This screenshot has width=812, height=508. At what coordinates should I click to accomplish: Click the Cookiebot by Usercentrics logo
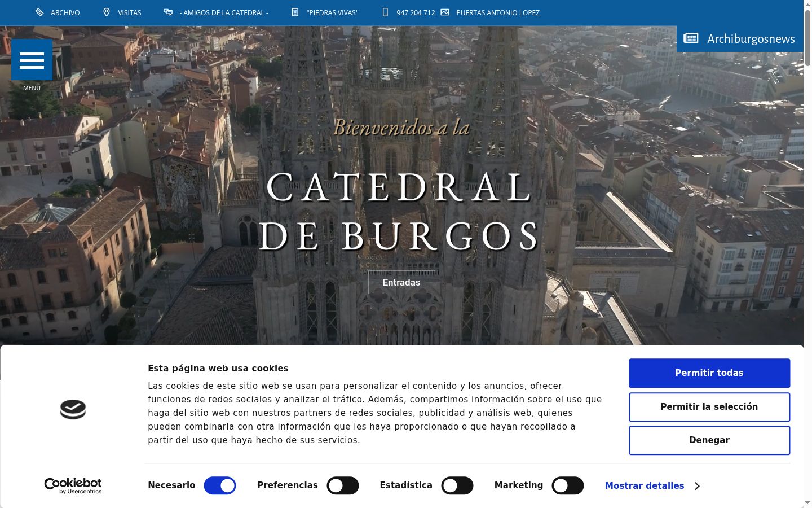73,486
